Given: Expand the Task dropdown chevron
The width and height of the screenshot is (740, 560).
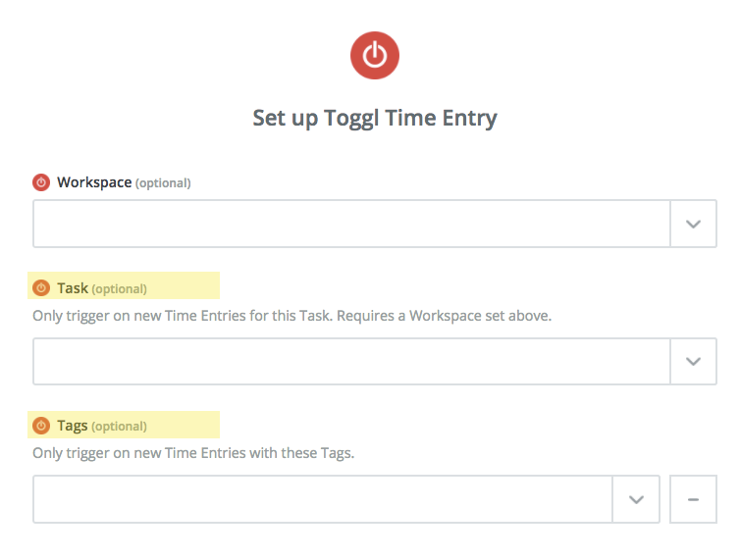Looking at the screenshot, I should click(x=693, y=361).
